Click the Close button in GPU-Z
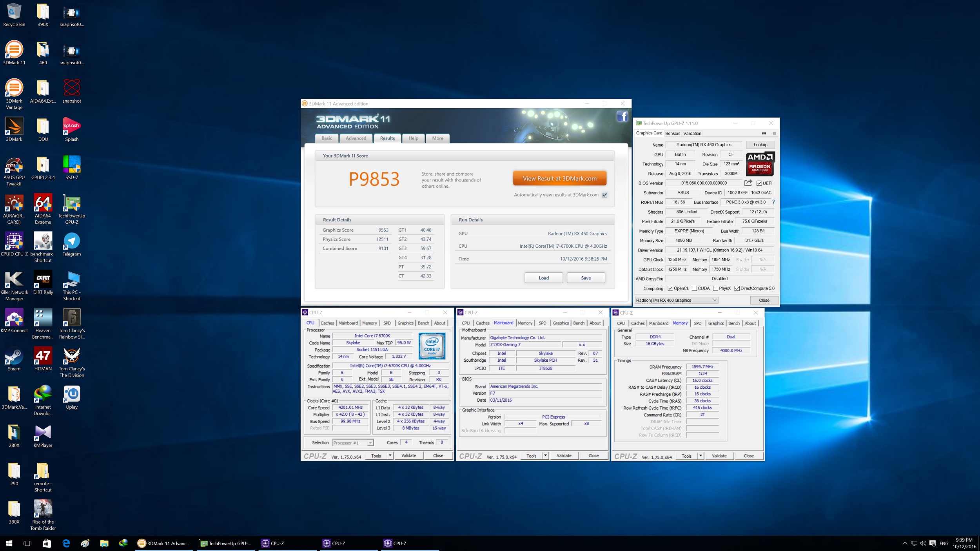Viewport: 980px width, 551px height. (x=764, y=300)
